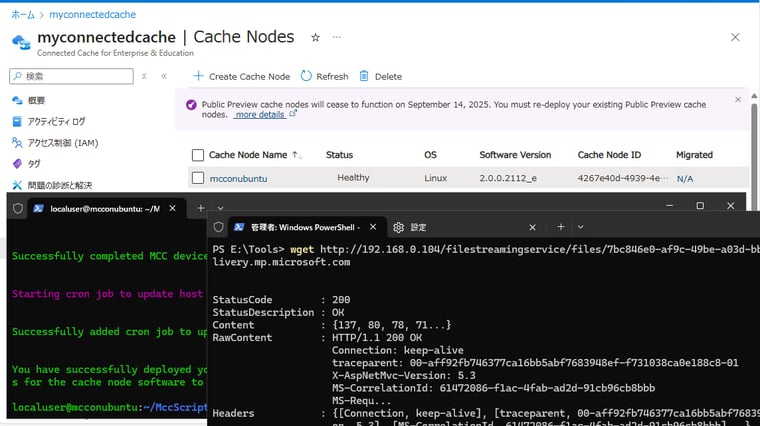Image resolution: width=760 pixels, height=426 pixels.
Task: Close the 設定 settings tab
Action: [x=532, y=227]
